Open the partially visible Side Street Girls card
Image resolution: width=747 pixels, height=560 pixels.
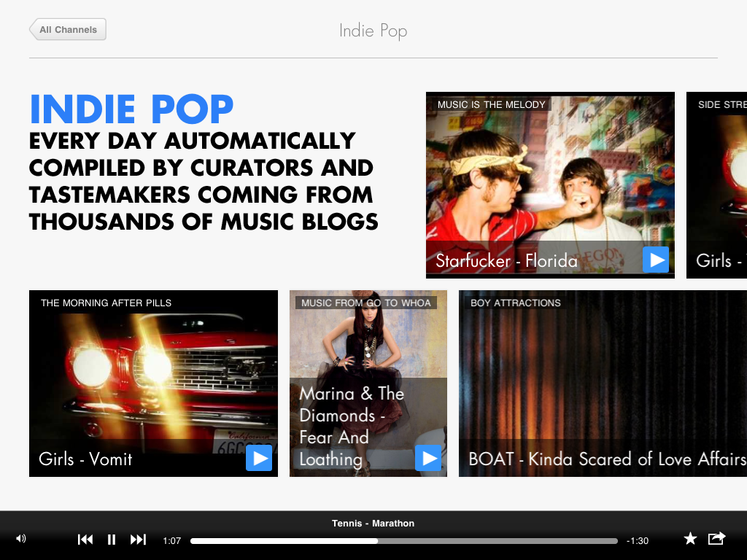coord(716,185)
